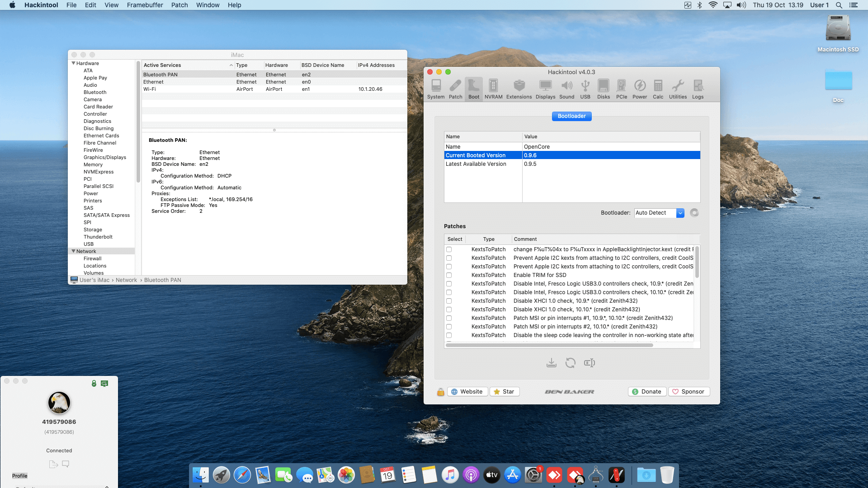Click the lock icon in Hackintool footer

click(x=440, y=392)
